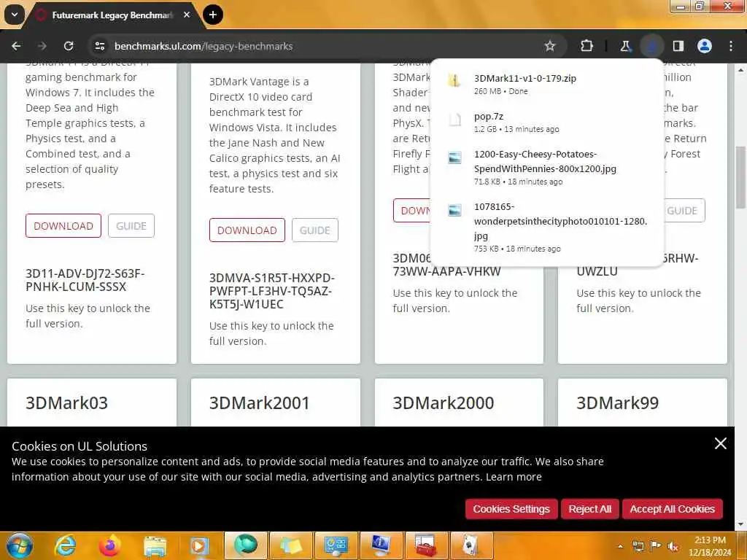Select the 3D11-ADV-DJ72-S63F key text
Viewport: 747px width, 560px height.
[85, 280]
